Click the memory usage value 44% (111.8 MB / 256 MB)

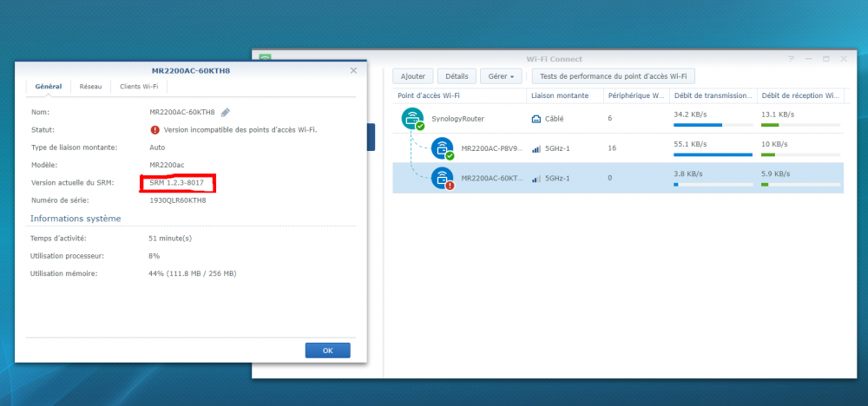tap(192, 273)
